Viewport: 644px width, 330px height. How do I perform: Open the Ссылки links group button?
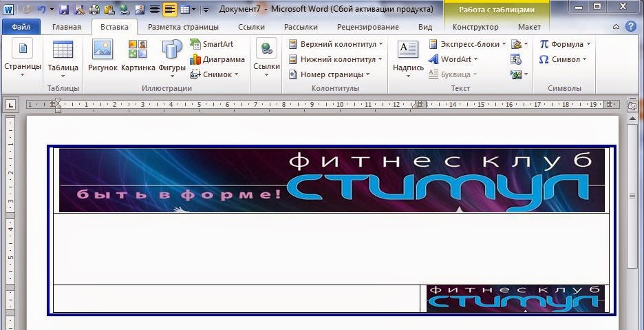(266, 59)
